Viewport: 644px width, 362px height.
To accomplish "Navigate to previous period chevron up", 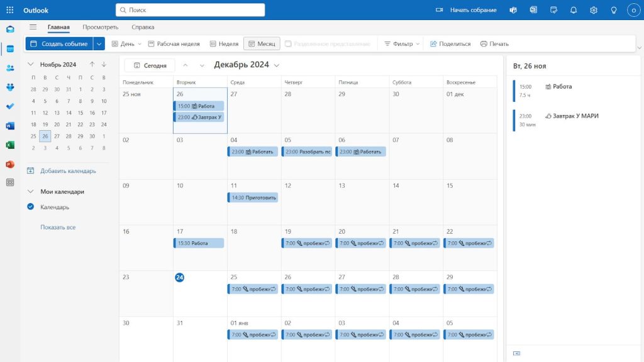I will (x=186, y=65).
